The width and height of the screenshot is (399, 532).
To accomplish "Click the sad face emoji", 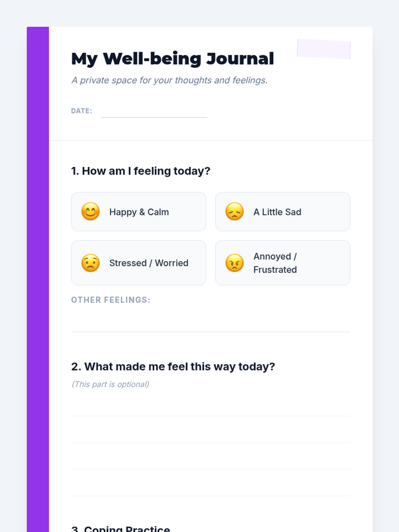I will 234,211.
